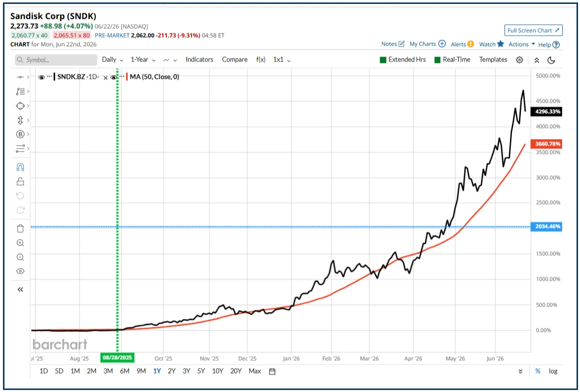The image size is (580, 392).
Task: Select the 1D time range
Action: 44,371
